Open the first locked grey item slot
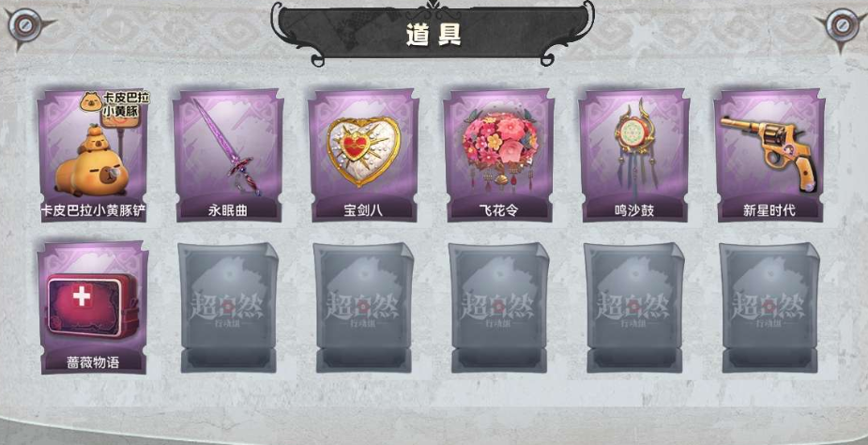The image size is (868, 445). 227,308
